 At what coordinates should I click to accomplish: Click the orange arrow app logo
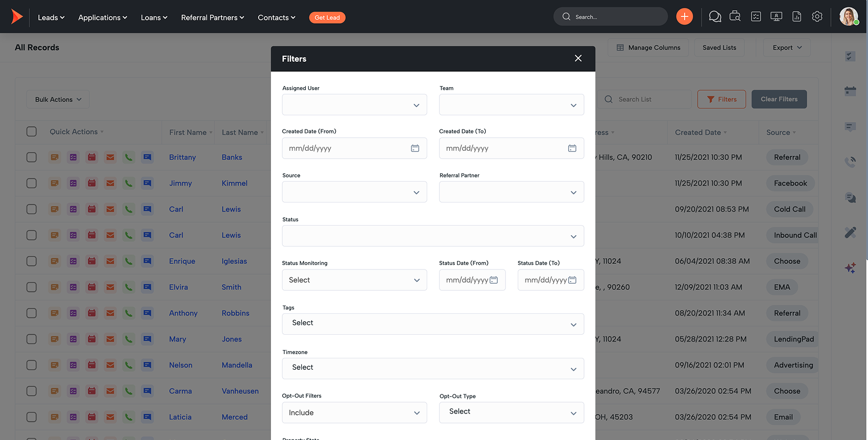[x=17, y=17]
